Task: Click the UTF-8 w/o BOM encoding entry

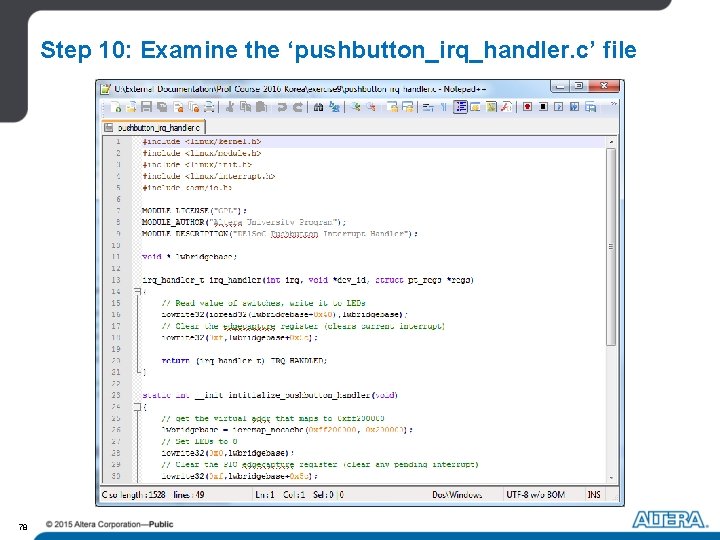Action: (535, 495)
